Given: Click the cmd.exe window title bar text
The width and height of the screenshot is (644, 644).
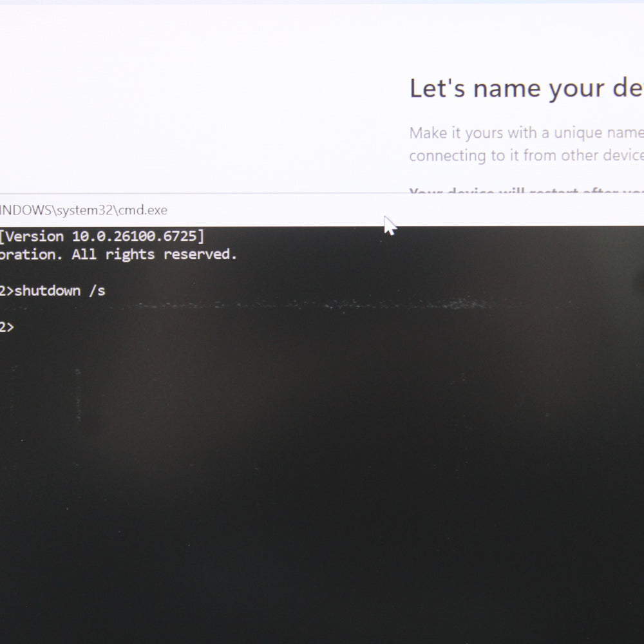Looking at the screenshot, I should (x=82, y=210).
